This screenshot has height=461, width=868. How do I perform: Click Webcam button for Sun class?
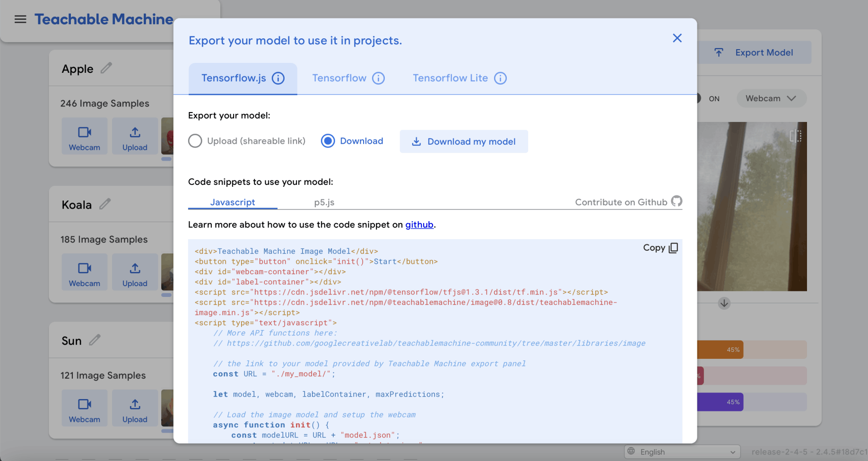point(85,408)
